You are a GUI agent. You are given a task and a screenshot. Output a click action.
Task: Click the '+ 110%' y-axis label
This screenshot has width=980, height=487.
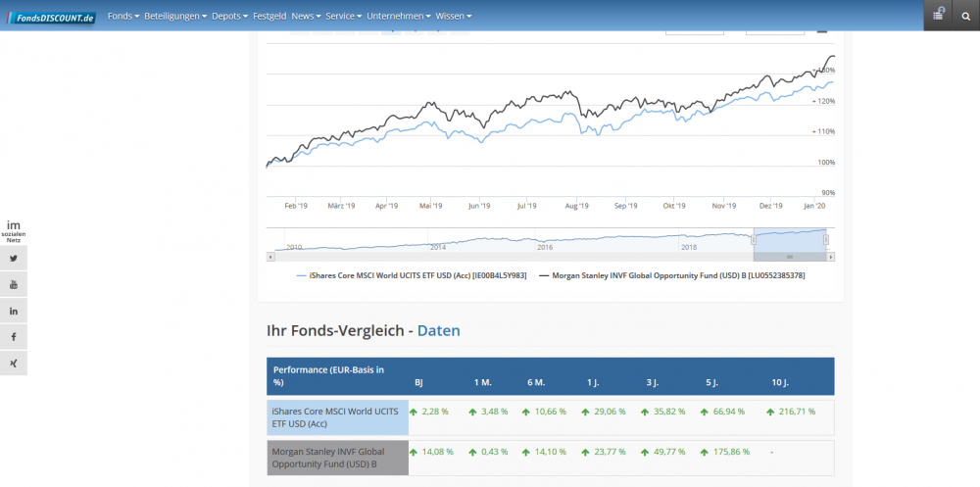(823, 132)
